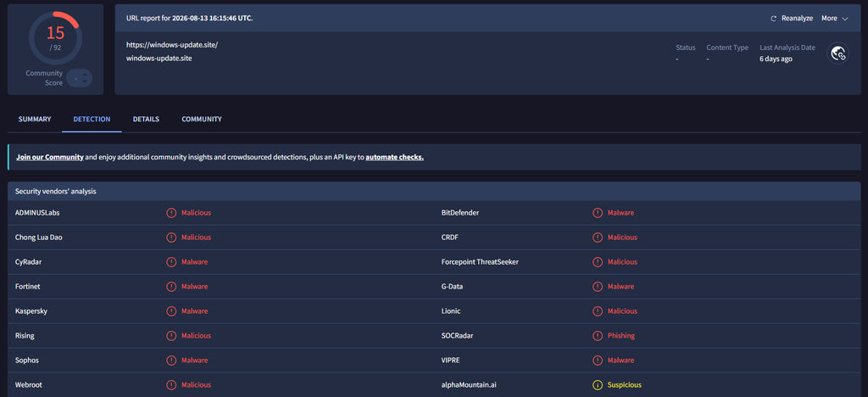The image size is (868, 397).
Task: Vote up on the Community Score
Action: [x=84, y=74]
